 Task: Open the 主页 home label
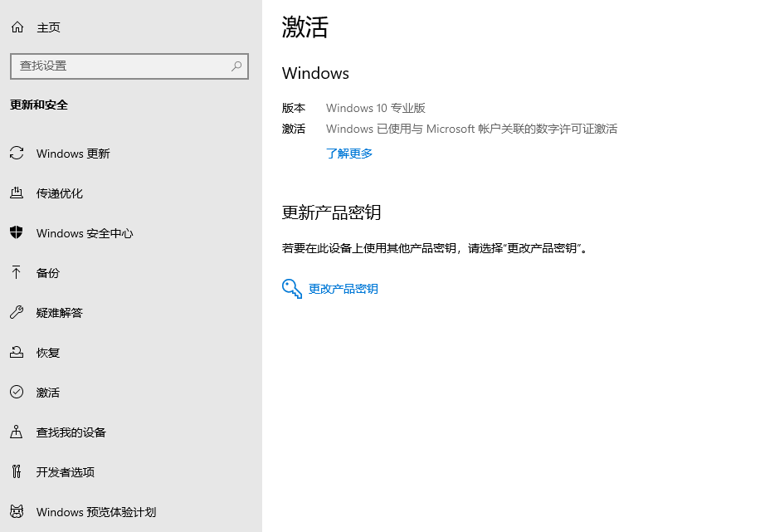coord(48,27)
